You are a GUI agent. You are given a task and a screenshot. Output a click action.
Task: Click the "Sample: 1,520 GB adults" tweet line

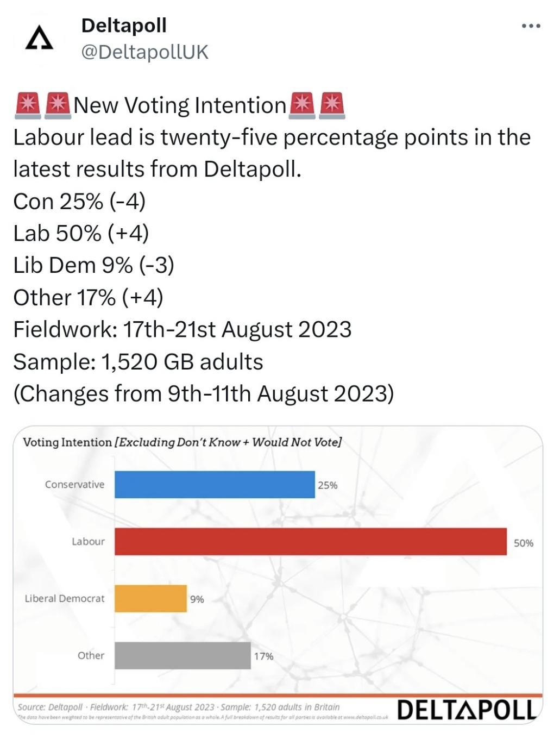138,362
